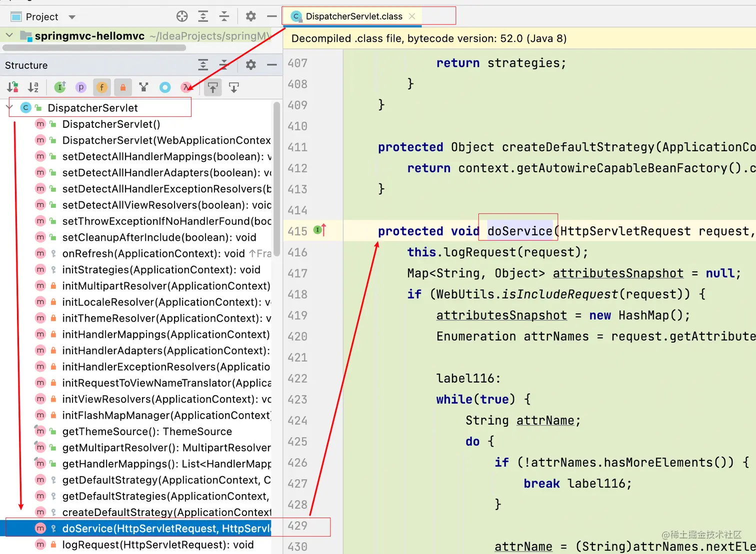
Task: Select getHandlerMappings() method
Action: [x=166, y=464]
